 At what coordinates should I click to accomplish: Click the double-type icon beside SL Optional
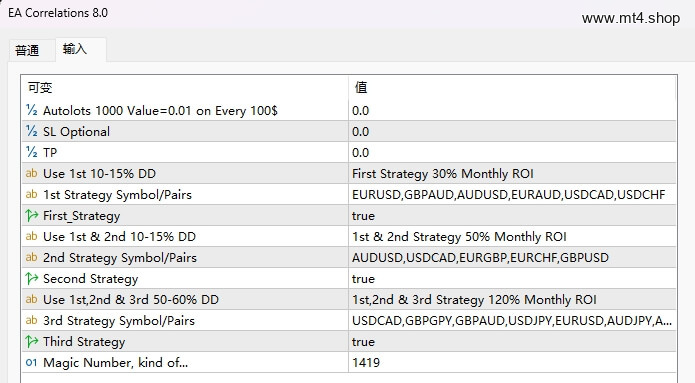tap(31, 131)
